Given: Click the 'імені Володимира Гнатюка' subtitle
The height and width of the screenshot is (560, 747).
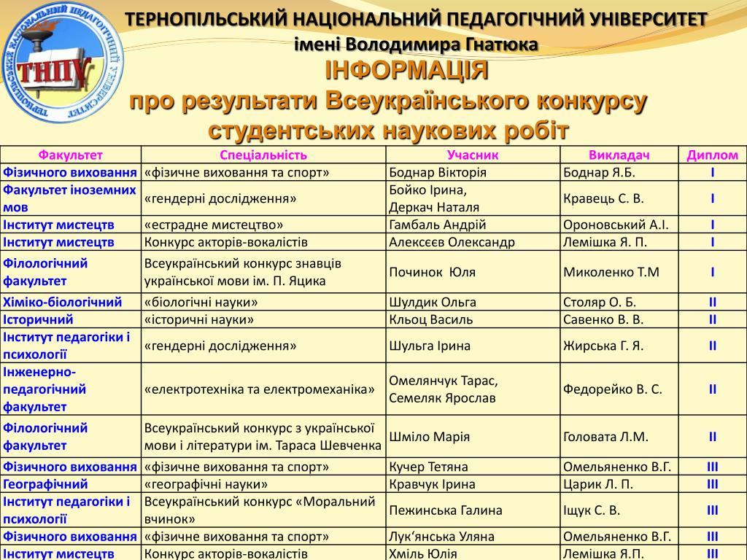Looking at the screenshot, I should coord(416,44).
